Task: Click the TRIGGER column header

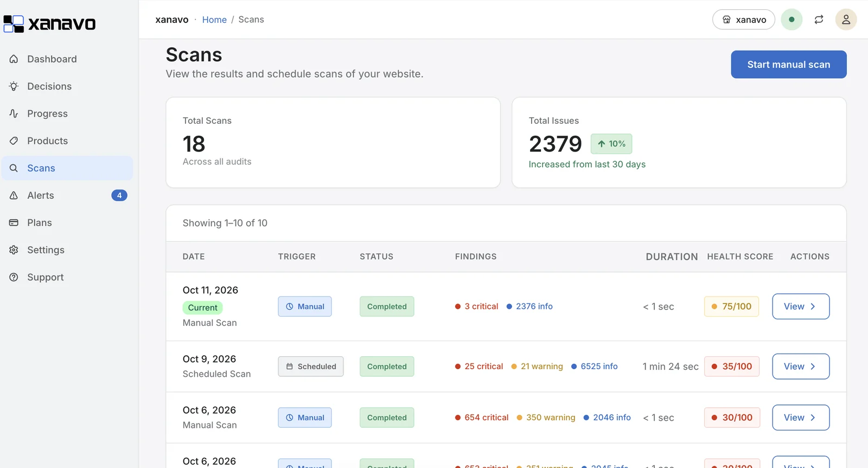Action: click(x=297, y=257)
